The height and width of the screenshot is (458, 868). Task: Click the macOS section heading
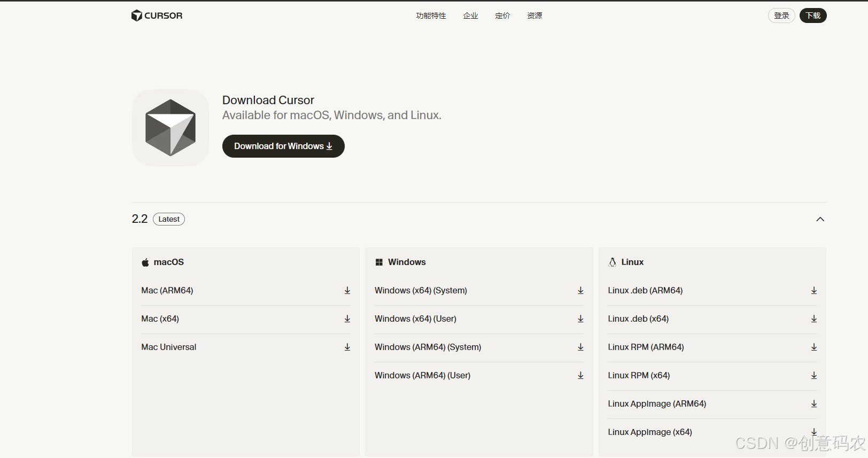click(x=169, y=262)
